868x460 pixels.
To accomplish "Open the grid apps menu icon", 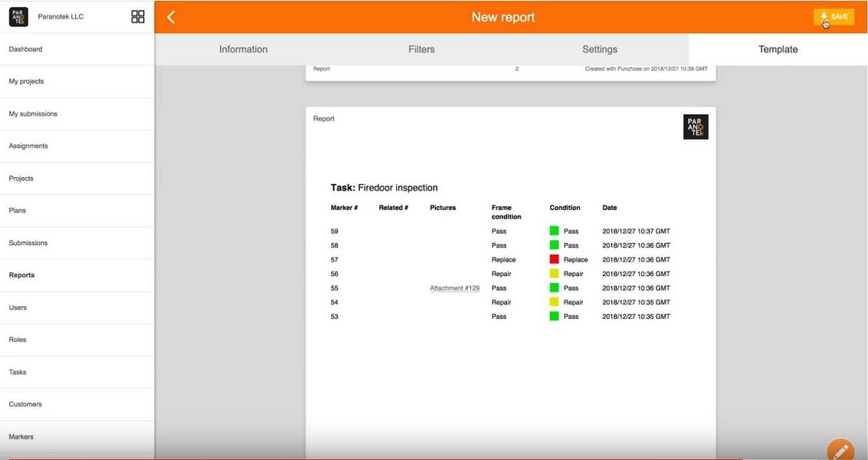I will point(138,17).
